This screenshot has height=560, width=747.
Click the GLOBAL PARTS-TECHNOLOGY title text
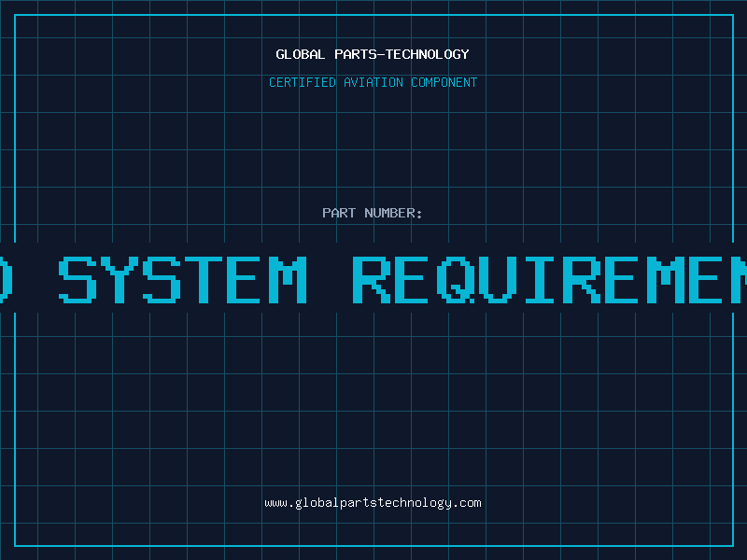(373, 54)
